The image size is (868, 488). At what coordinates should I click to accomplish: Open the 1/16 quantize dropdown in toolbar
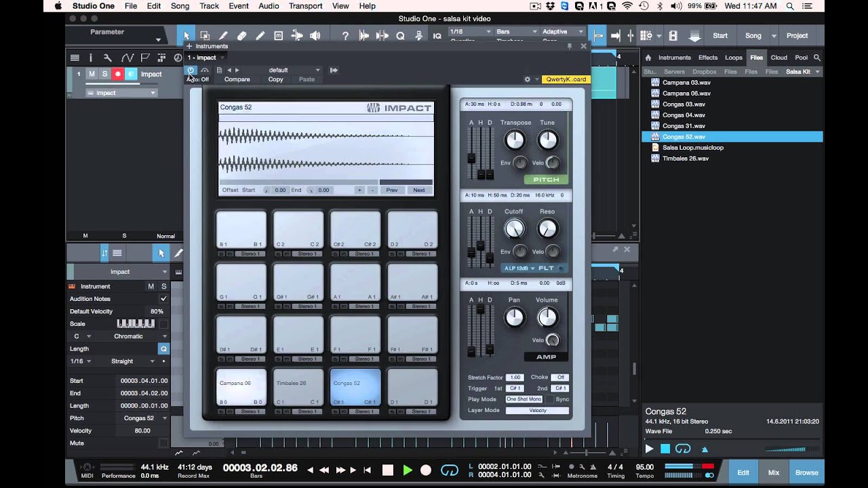coord(471,32)
